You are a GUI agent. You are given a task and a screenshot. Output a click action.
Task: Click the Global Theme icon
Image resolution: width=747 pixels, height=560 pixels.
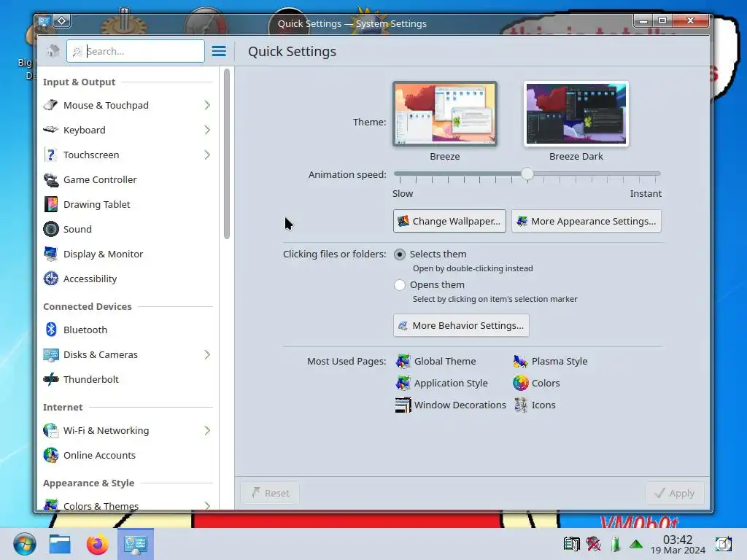pos(403,361)
